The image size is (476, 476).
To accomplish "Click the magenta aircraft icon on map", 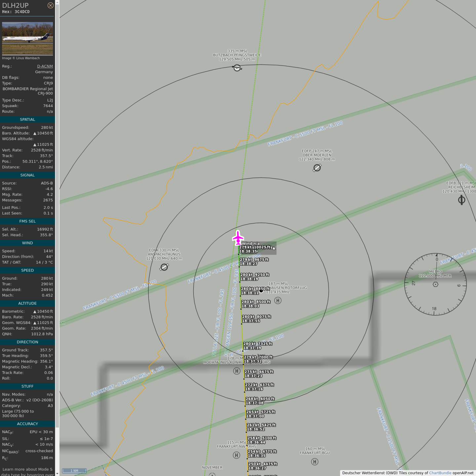I will pos(238,238).
